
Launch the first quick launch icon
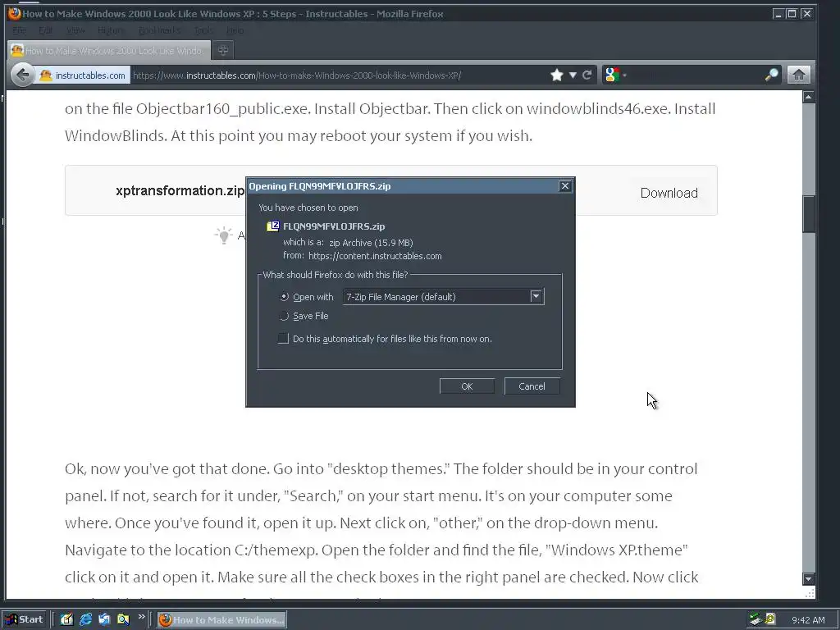[66, 619]
